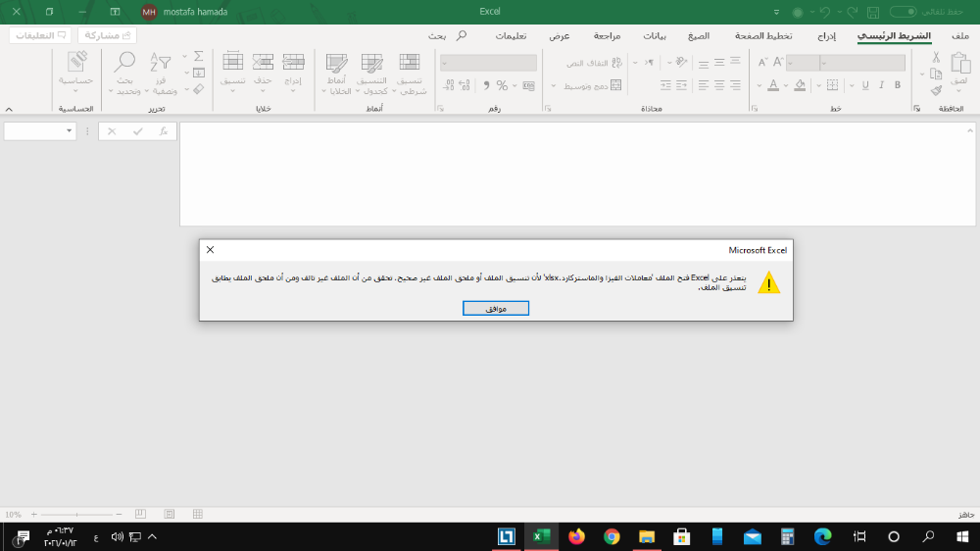Toggle the AutoSave switch
Screen dimensions: 980x551
(904, 12)
